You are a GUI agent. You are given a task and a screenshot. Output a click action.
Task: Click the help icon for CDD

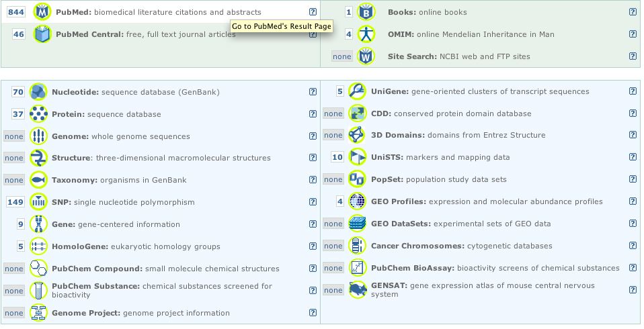(x=633, y=113)
